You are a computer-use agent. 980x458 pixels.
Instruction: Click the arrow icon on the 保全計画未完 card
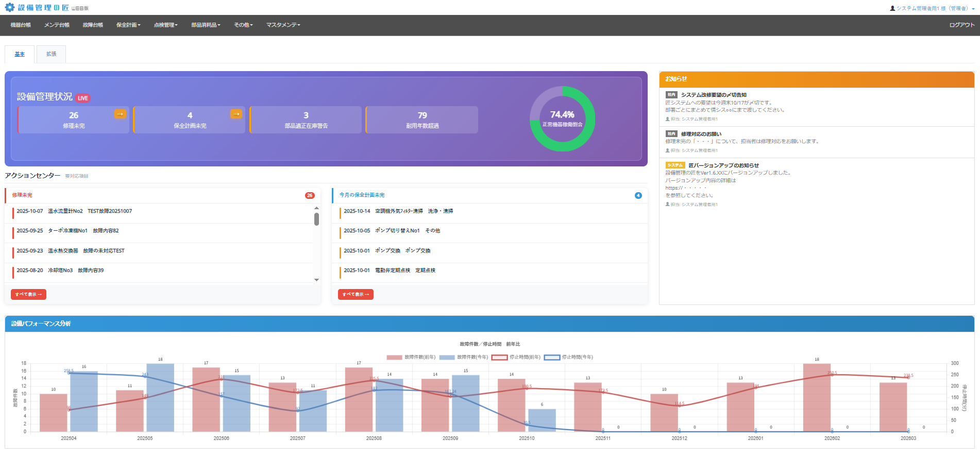tap(236, 114)
